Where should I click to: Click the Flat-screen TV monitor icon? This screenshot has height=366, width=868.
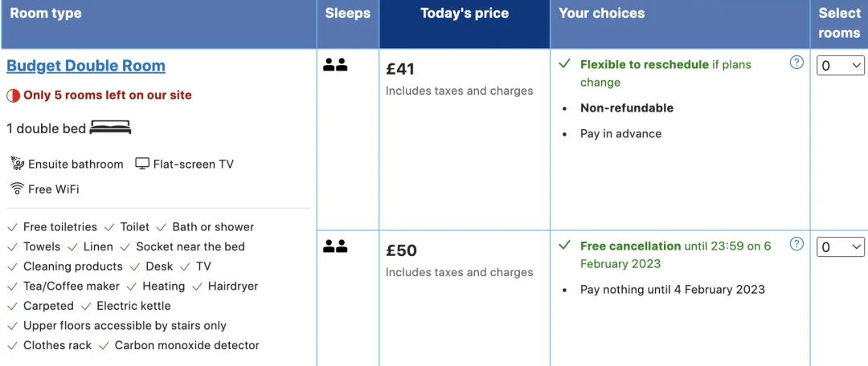tap(142, 164)
